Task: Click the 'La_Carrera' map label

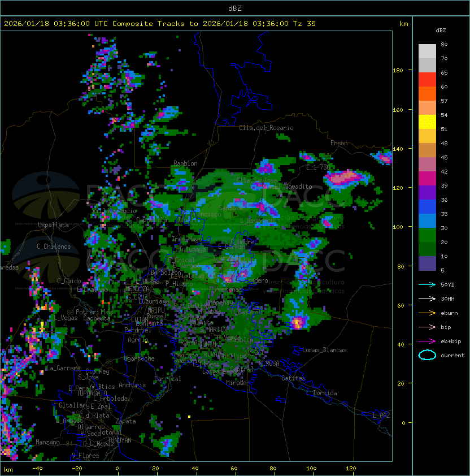Action: point(63,368)
